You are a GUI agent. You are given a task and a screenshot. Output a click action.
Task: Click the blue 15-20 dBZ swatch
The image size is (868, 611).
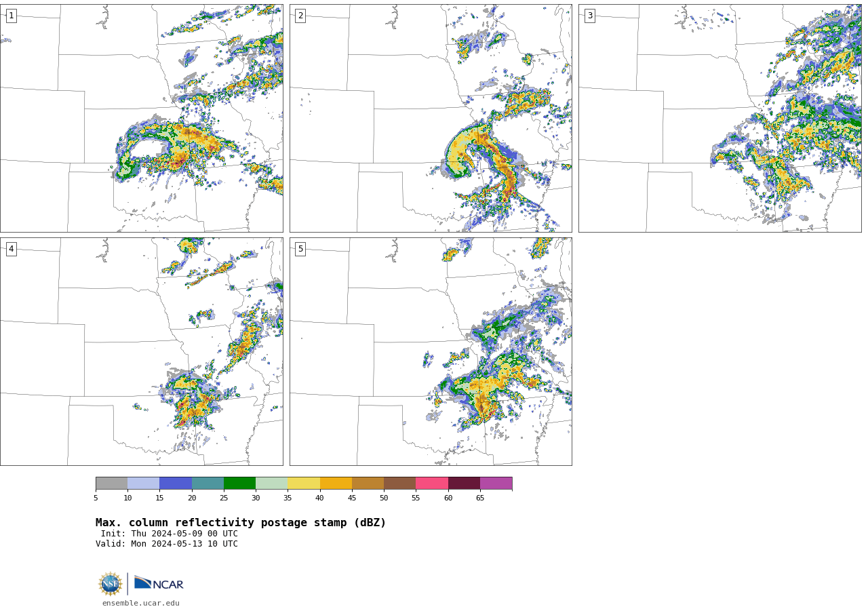[176, 484]
